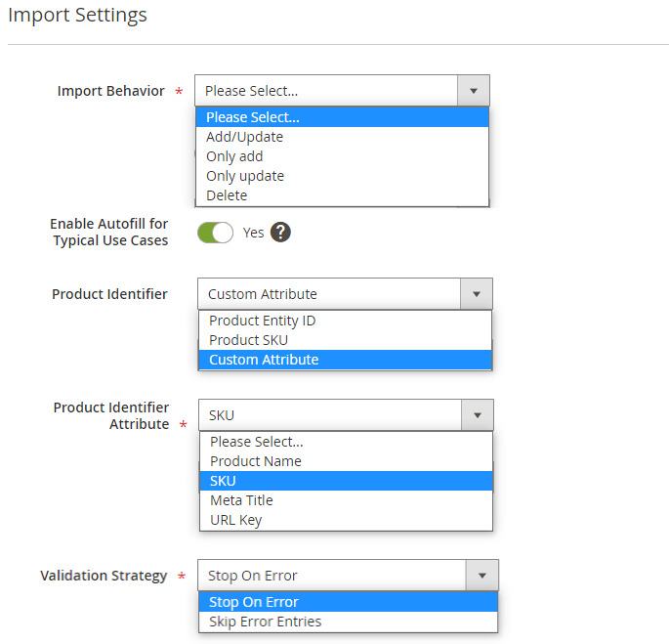Image resolution: width=669 pixels, height=644 pixels.
Task: Select highlighted SKU identifier attribute option
Action: [346, 481]
